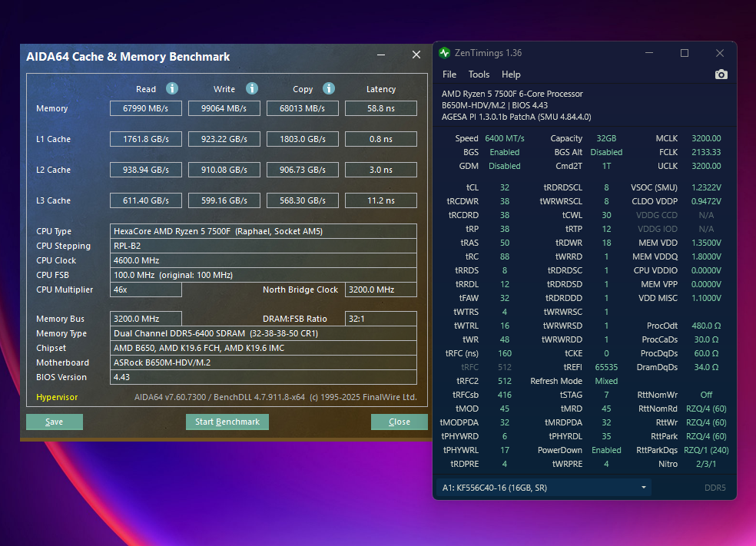Maximize the ZenTimings window
This screenshot has height=546, width=756.
684,53
